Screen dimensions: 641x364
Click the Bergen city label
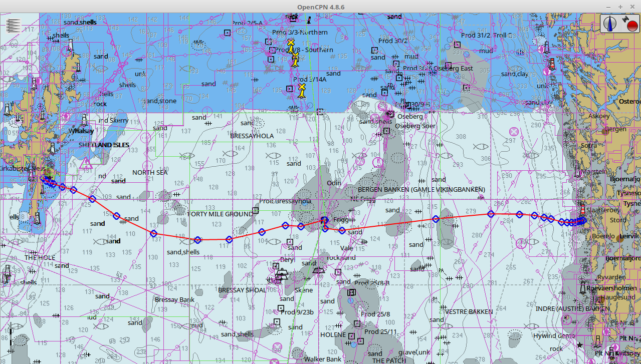point(615,129)
